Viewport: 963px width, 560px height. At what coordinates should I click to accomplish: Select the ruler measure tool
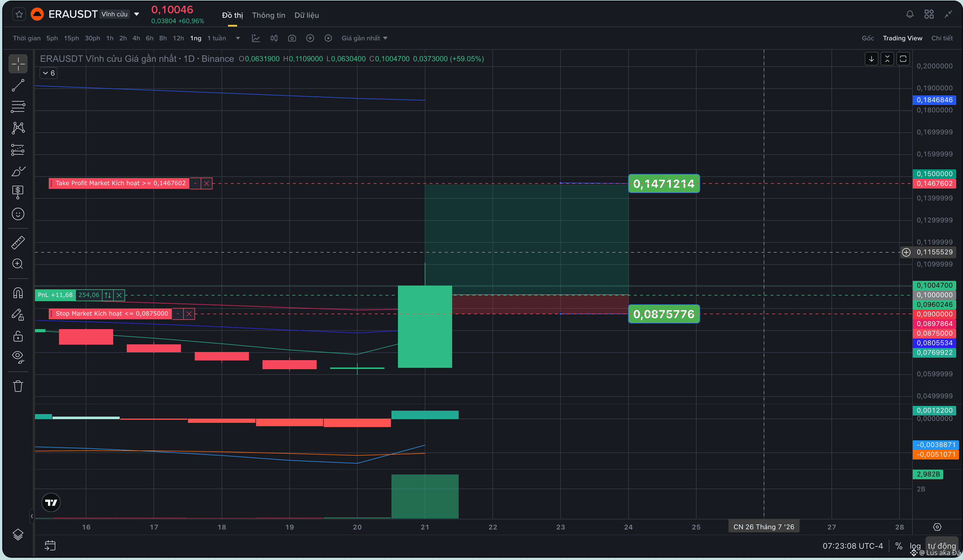[18, 242]
